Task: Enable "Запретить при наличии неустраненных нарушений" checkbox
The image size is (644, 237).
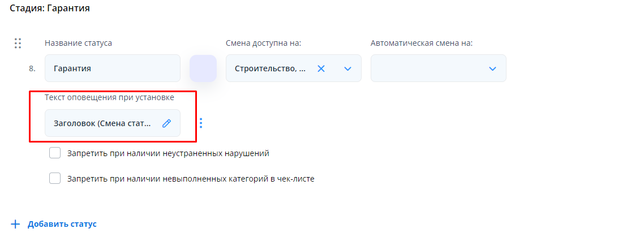Action: [x=55, y=153]
